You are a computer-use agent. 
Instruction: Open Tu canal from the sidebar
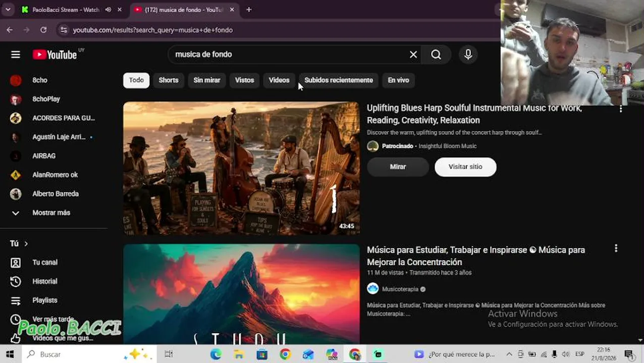(44, 262)
